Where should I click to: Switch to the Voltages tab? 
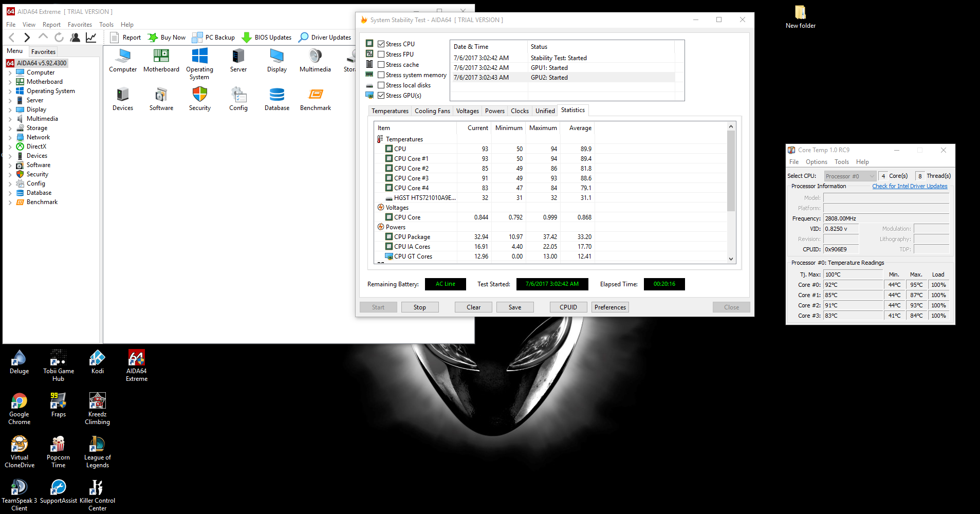pos(468,111)
